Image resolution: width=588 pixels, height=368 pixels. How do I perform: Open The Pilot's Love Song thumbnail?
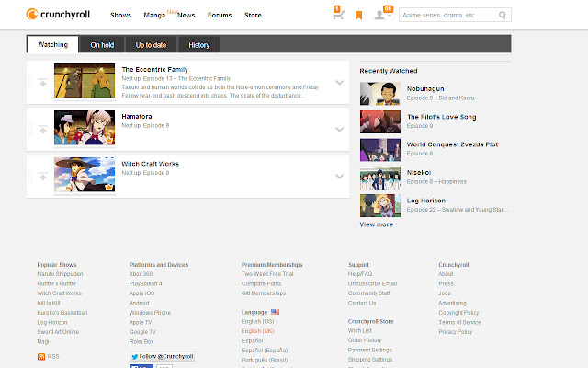coord(380,121)
